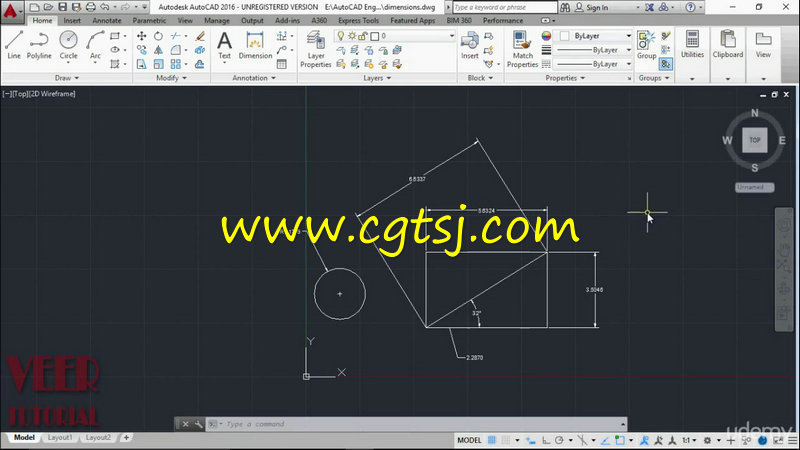The height and width of the screenshot is (450, 800).
Task: Toggle 2D object snap in status bar
Action: click(619, 440)
